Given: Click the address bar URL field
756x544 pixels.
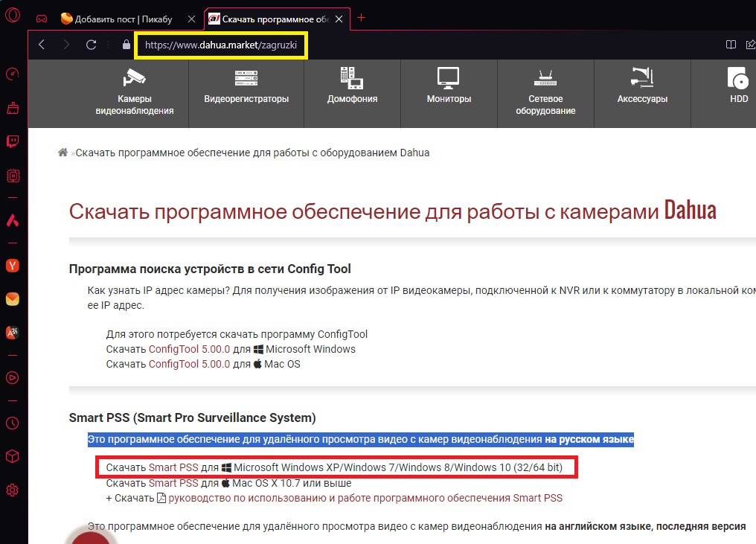Looking at the screenshot, I should click(221, 45).
